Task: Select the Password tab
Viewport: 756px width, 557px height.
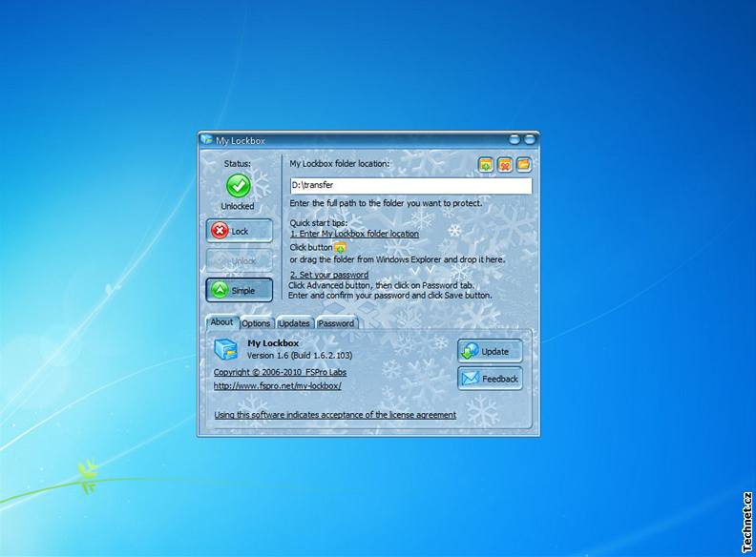Action: (x=336, y=323)
